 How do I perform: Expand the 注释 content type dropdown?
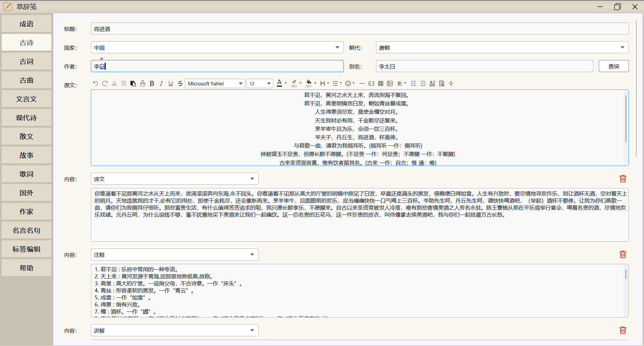(174, 254)
